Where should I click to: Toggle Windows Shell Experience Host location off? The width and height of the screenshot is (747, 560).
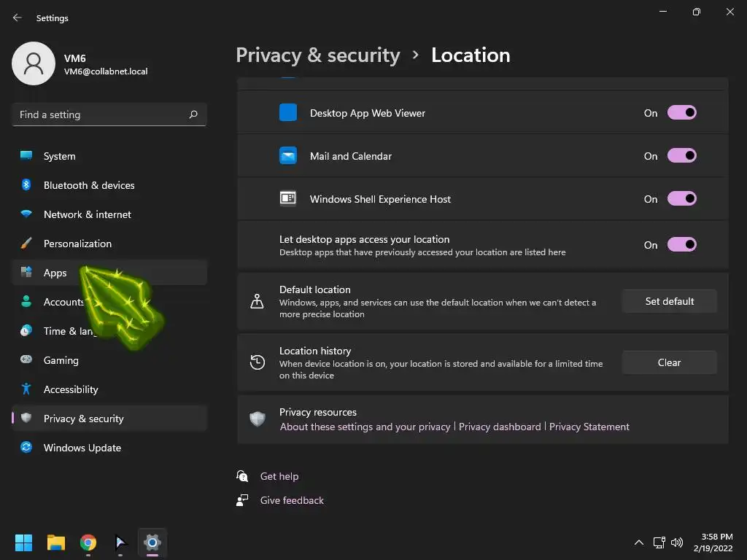pos(681,199)
